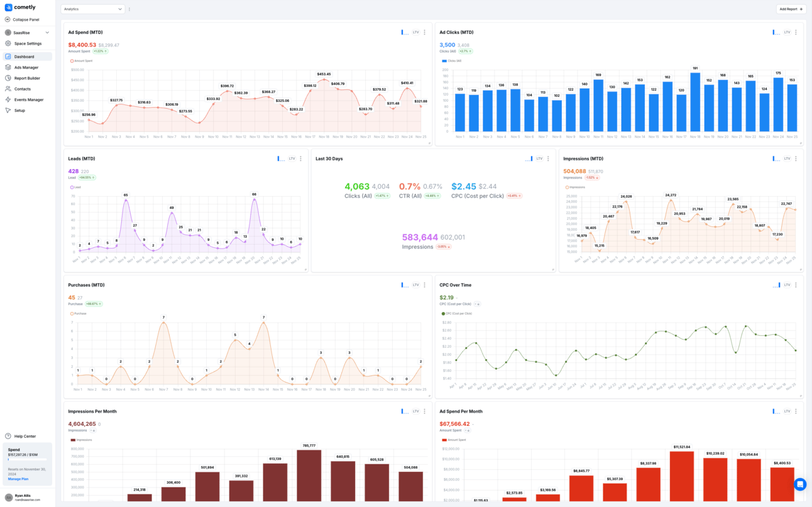Open the blue chat support bubble
This screenshot has height=507, width=812.
[x=800, y=484]
